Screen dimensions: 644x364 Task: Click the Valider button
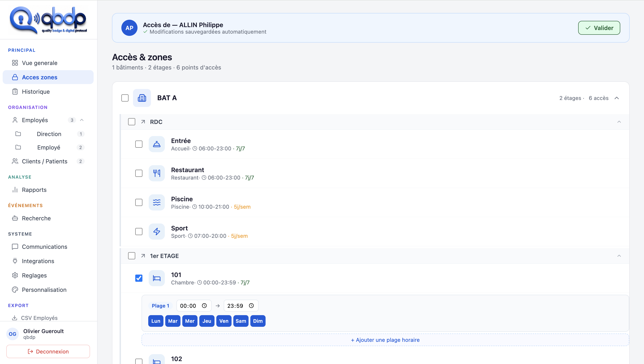(599, 28)
